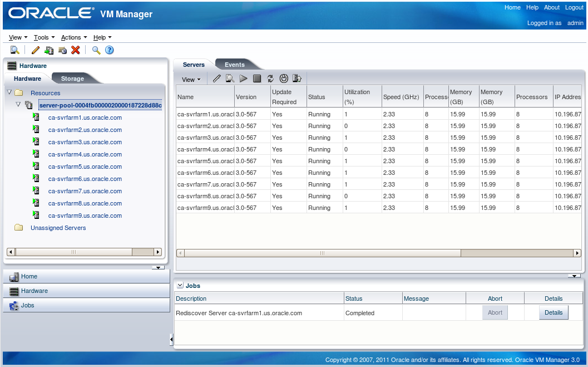Click the pencil Edit icon in main toolbar
Screen dimensions: 588x367
coord(36,50)
